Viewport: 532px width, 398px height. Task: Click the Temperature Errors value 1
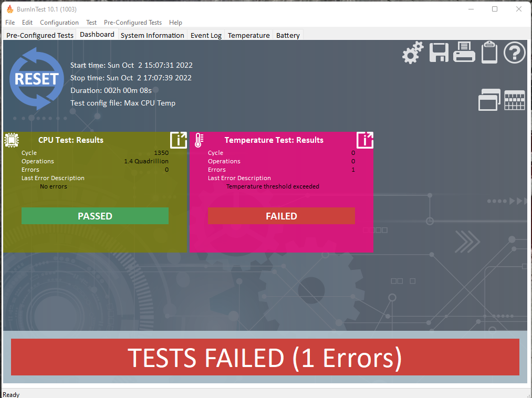pos(353,170)
